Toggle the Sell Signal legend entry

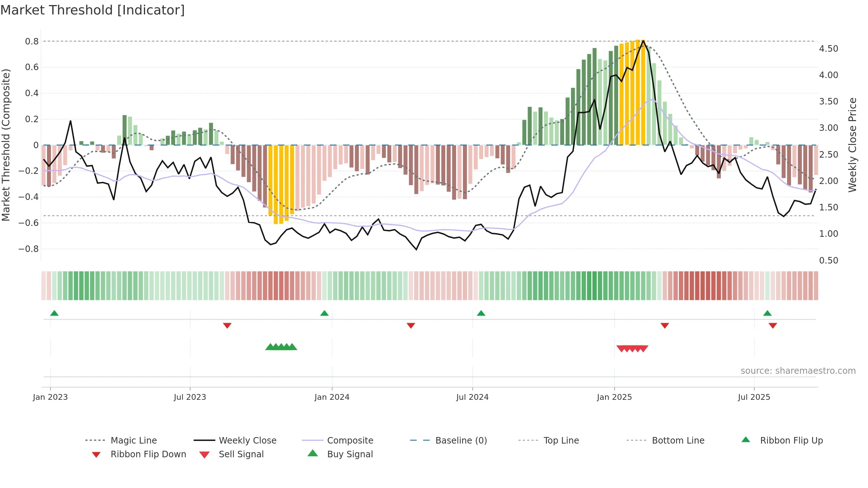[x=231, y=454]
